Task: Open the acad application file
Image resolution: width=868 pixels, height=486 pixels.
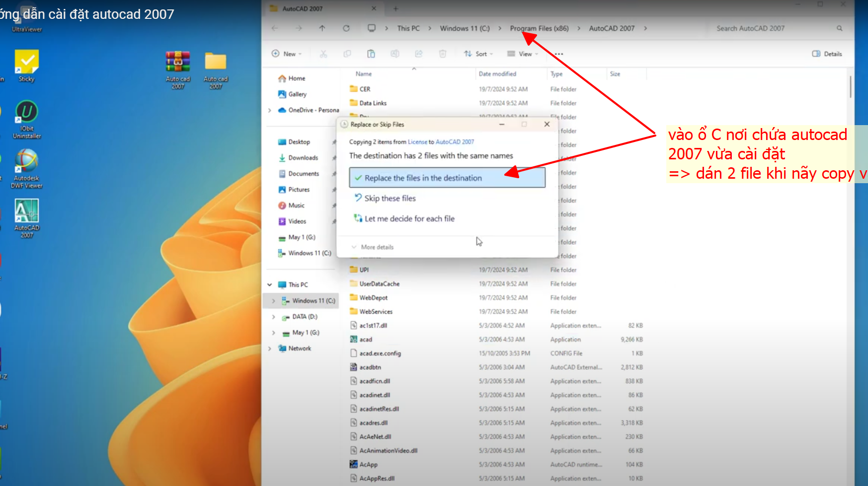Action: click(366, 340)
